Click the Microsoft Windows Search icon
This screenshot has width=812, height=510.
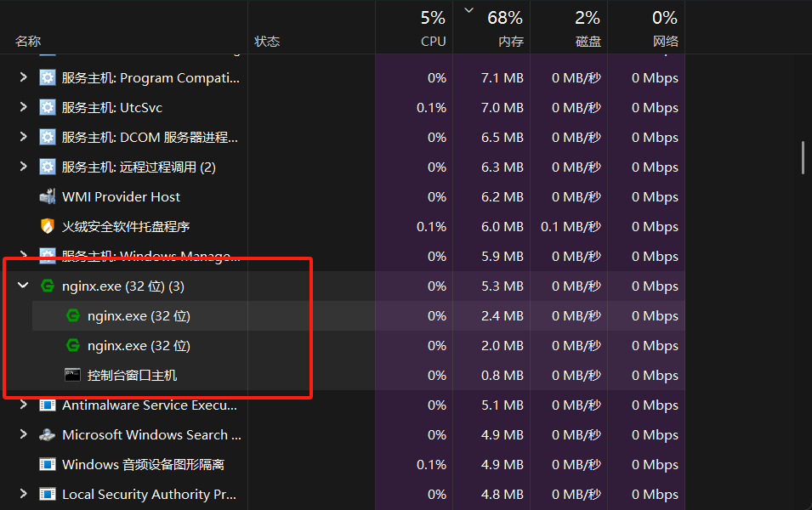[47, 435]
